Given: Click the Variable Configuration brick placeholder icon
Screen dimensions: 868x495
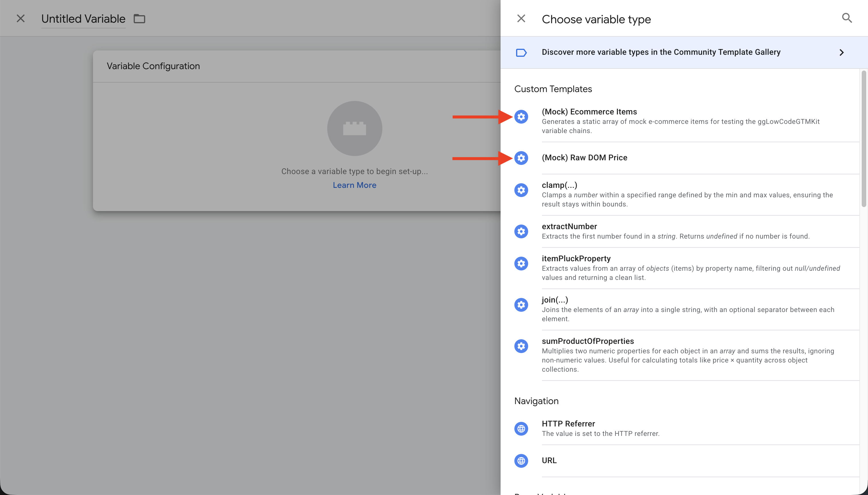Looking at the screenshot, I should 354,128.
